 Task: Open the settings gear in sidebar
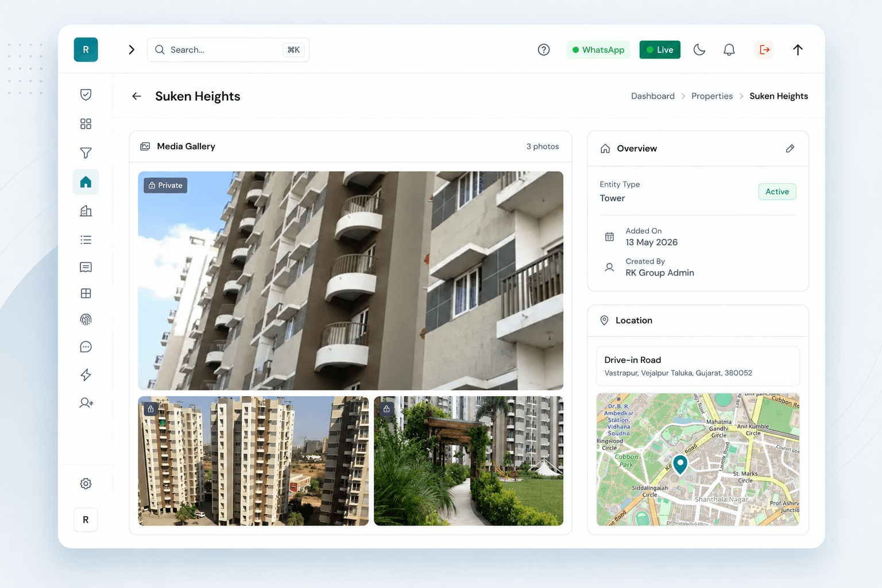pos(86,483)
